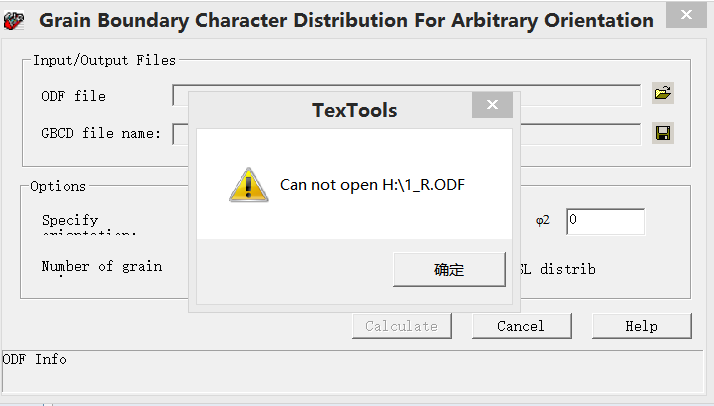Click the Cancel button

pos(521,326)
